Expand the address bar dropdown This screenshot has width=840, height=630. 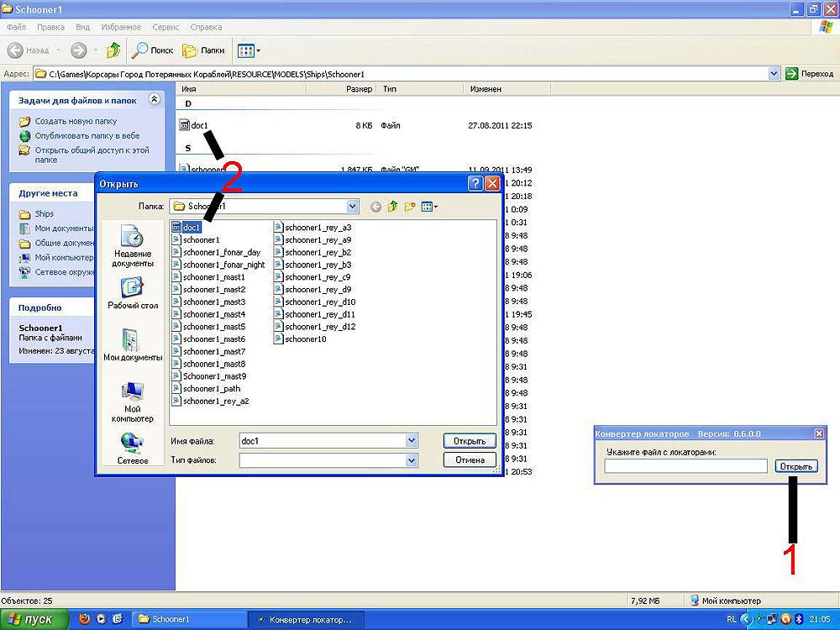pyautogui.click(x=774, y=74)
